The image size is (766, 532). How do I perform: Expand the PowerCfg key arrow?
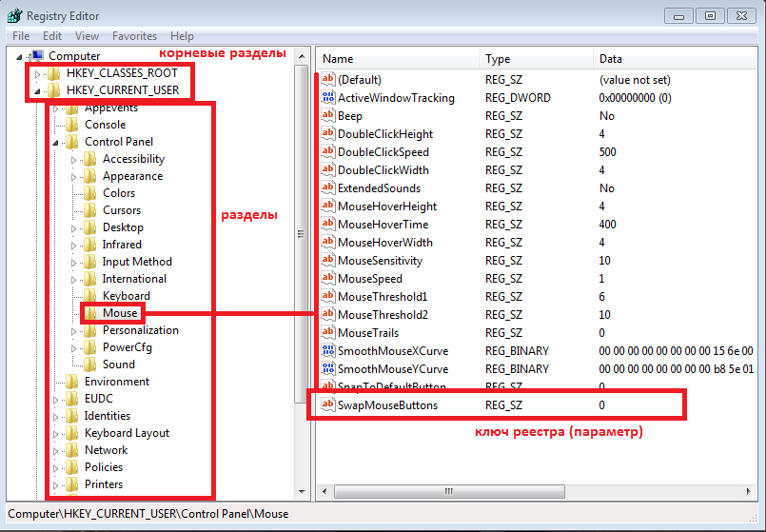[74, 347]
